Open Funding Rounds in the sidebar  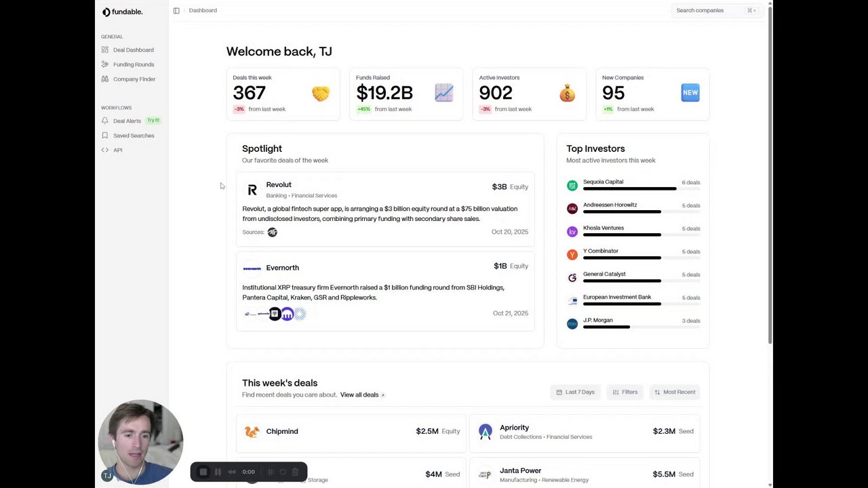coord(133,64)
